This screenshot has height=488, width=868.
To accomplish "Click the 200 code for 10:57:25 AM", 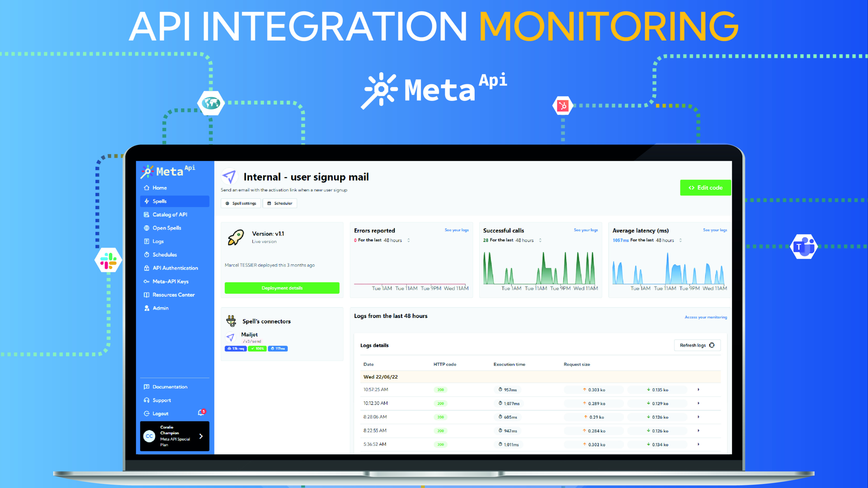I will [440, 390].
